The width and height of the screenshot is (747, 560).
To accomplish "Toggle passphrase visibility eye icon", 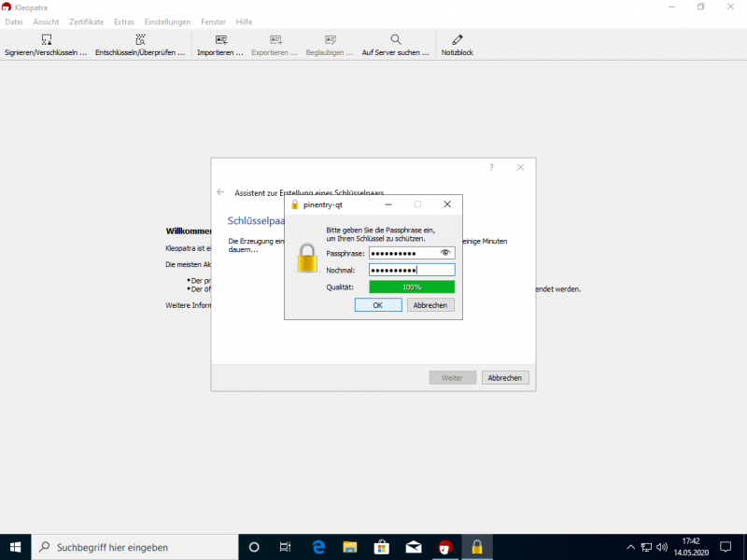I will 445,253.
